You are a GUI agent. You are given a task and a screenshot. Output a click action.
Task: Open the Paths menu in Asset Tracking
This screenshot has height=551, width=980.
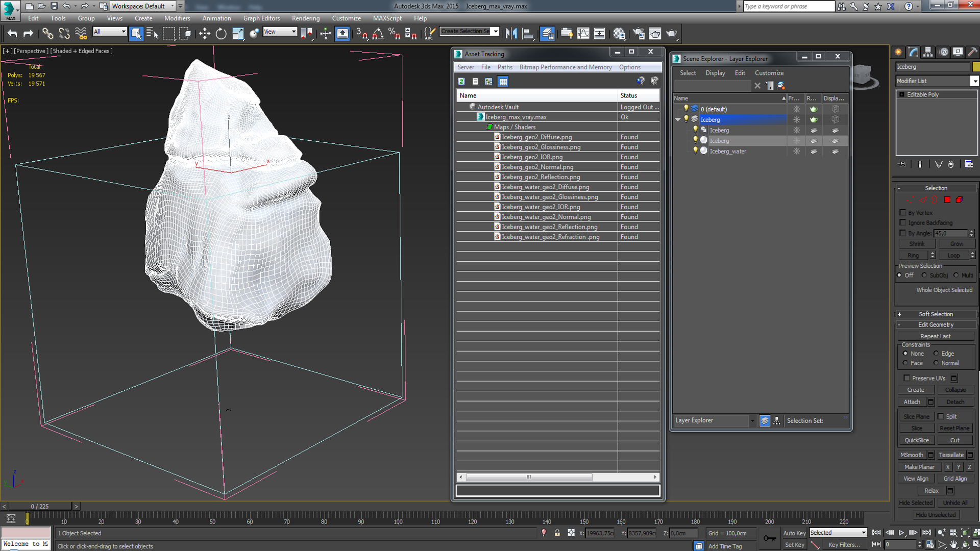pos(504,67)
